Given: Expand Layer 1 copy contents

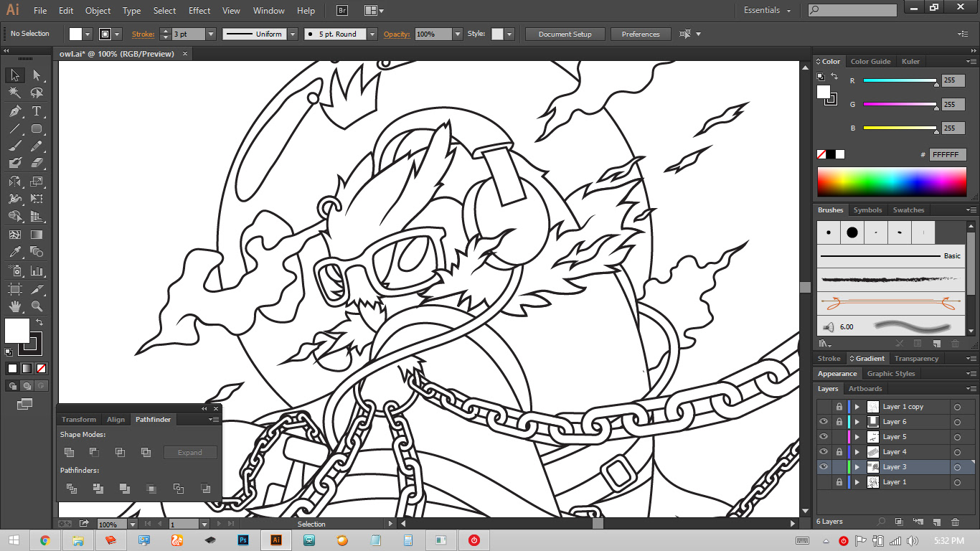Looking at the screenshot, I should (x=857, y=407).
